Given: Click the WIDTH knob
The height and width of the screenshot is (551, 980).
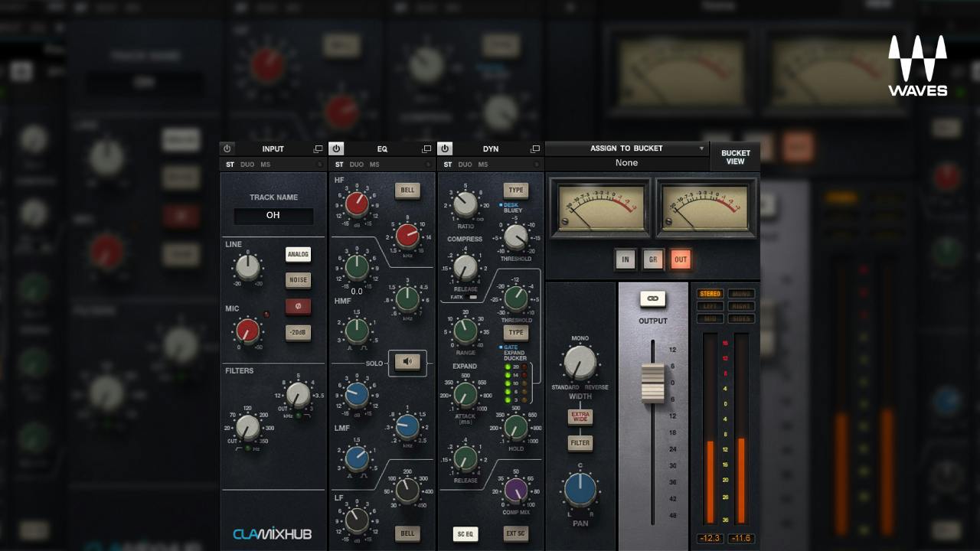Looking at the screenshot, I should click(580, 363).
